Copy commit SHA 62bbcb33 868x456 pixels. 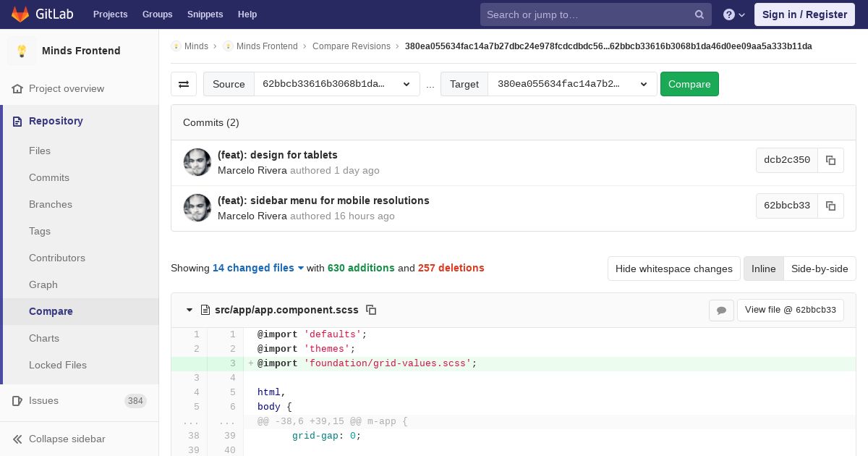830,206
